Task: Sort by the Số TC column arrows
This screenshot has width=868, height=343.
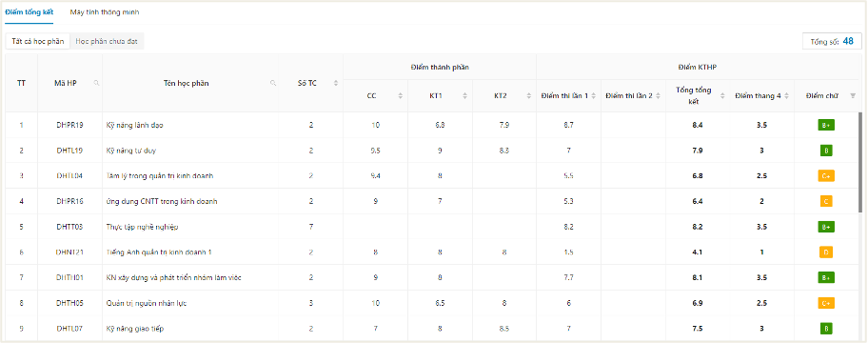Action: point(335,83)
